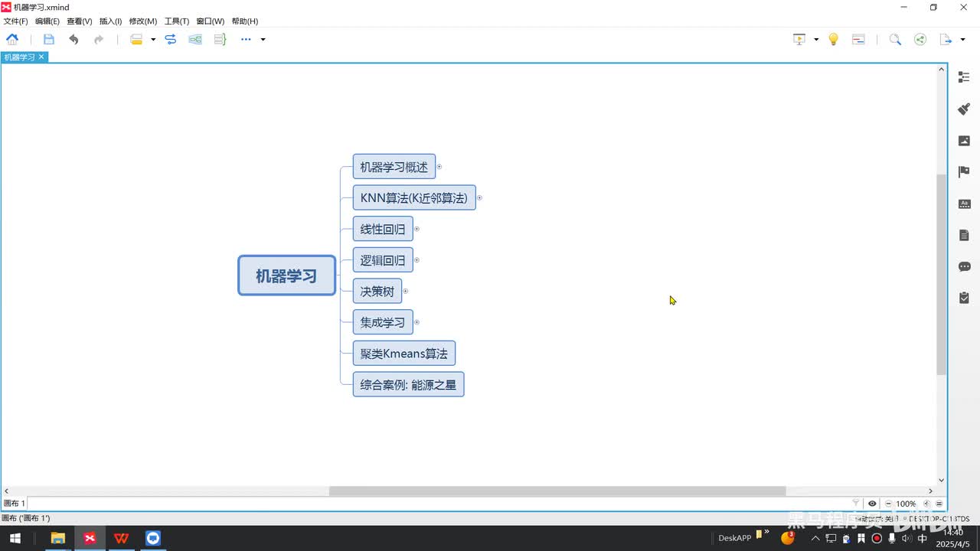Expand the 逻辑回归 subtopics
This screenshot has width=980, height=551.
point(416,260)
